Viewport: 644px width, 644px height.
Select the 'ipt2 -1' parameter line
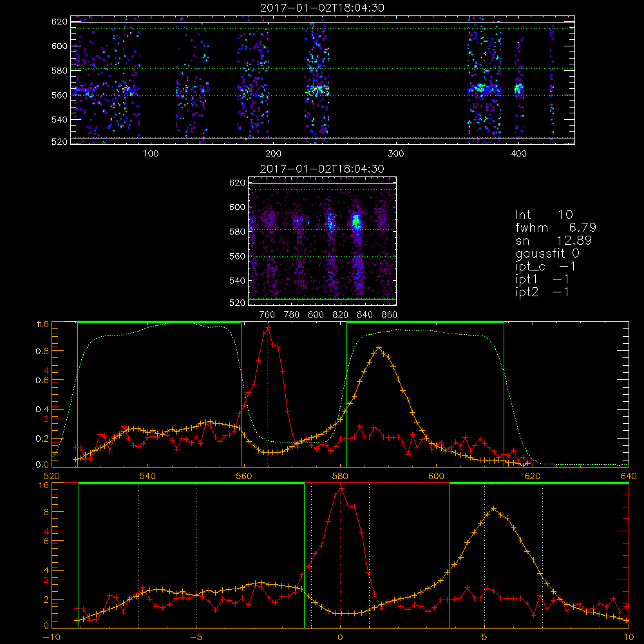click(542, 292)
